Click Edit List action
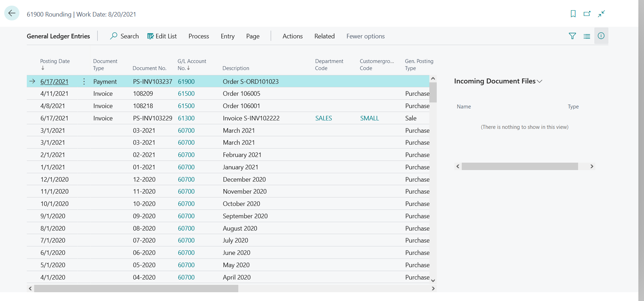Viewport: 644px width, 301px height. click(x=162, y=36)
